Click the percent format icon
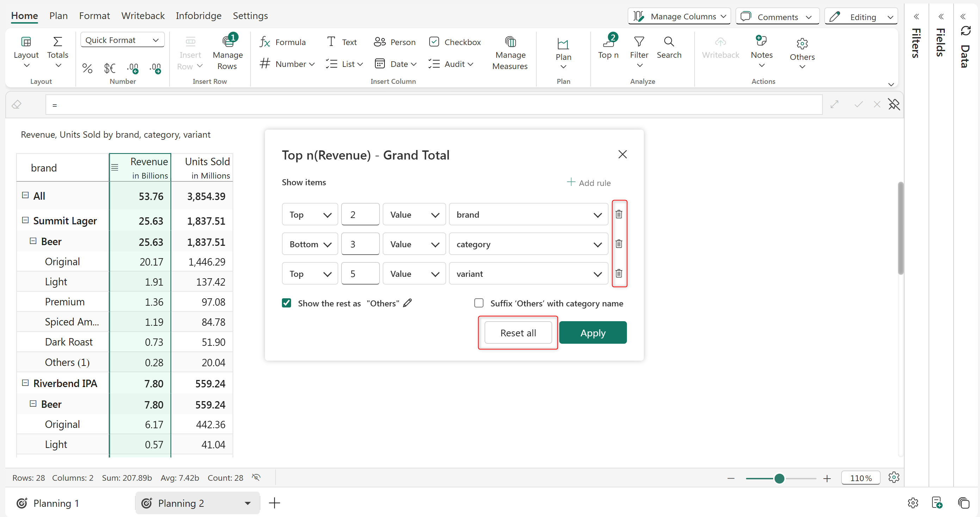The width and height of the screenshot is (980, 517). [x=87, y=68]
